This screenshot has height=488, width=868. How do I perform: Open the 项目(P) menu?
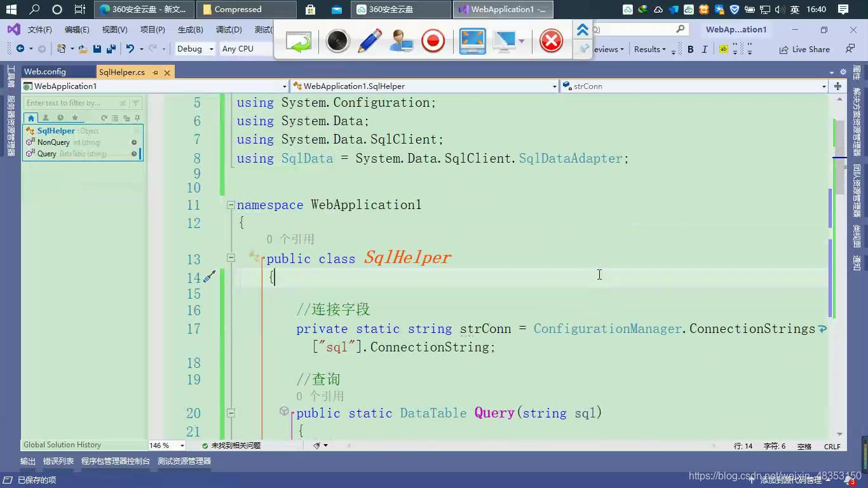[153, 30]
